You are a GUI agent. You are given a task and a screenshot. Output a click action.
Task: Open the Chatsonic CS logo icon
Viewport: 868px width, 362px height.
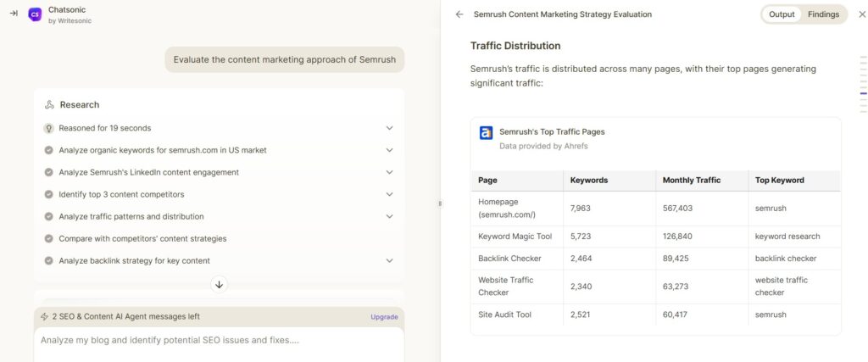point(35,15)
